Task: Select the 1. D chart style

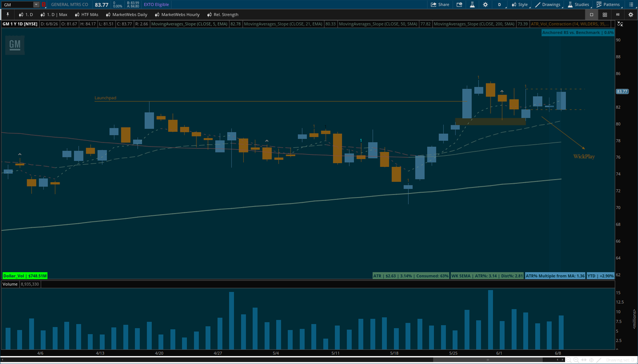Action: tap(26, 15)
